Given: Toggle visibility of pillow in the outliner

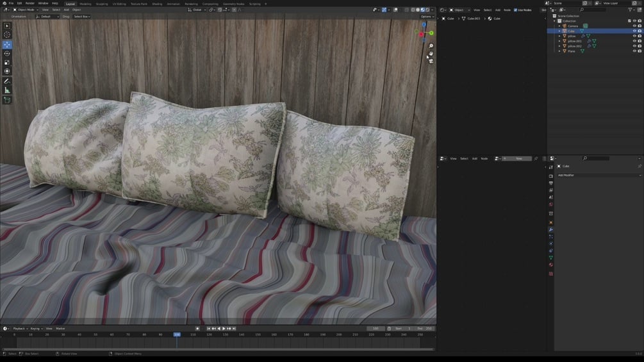Looking at the screenshot, I should pos(634,36).
